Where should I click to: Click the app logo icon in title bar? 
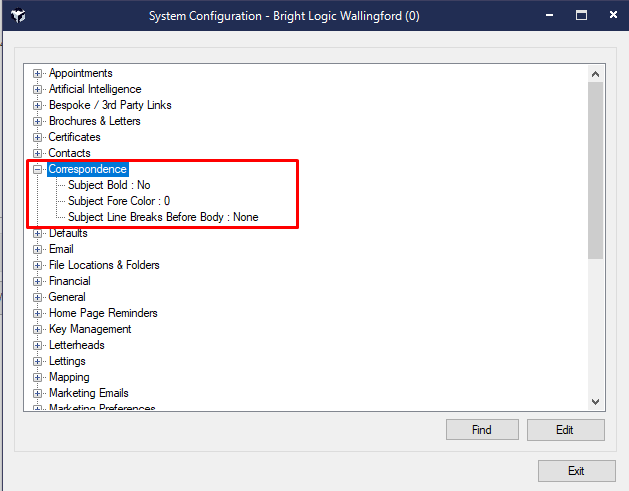[19, 16]
